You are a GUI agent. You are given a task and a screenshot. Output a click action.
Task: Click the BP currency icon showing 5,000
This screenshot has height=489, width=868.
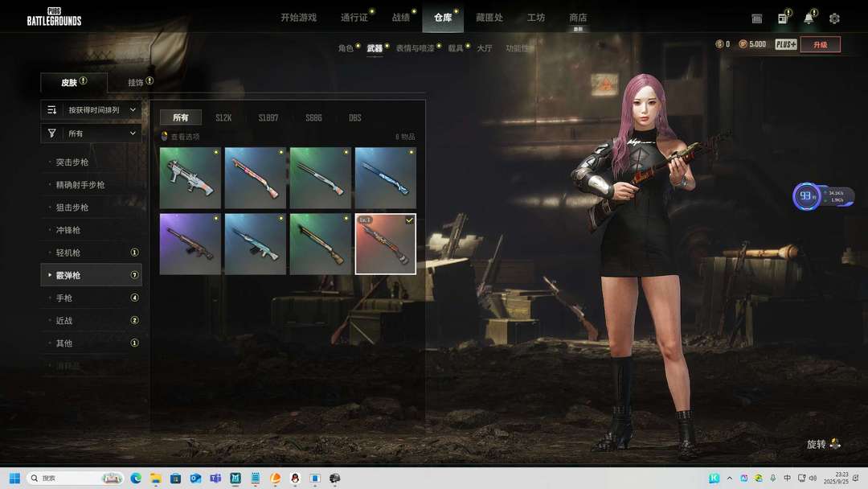(x=743, y=44)
